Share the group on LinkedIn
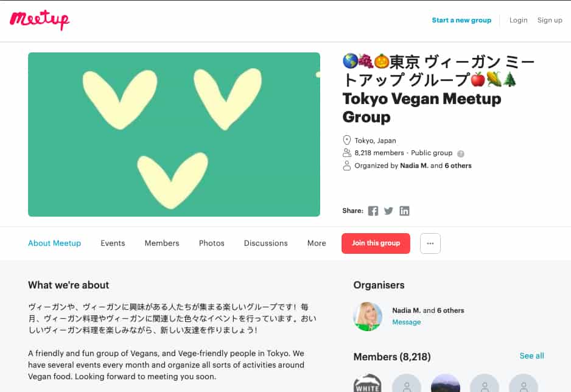The image size is (571, 392). tap(404, 211)
